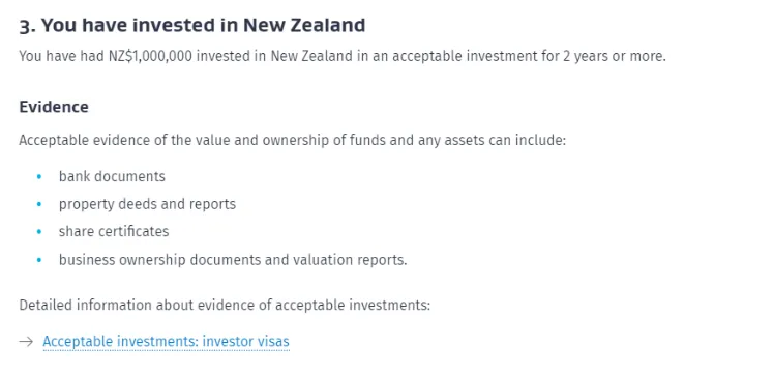Image resolution: width=774 pixels, height=374 pixels.
Task: Click the bullet dot beside share certificates
Action: point(39,231)
